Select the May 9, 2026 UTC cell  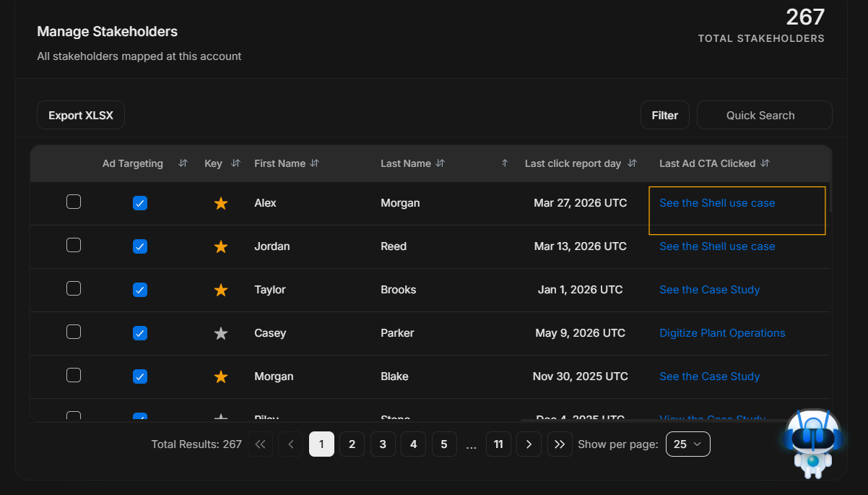click(581, 333)
